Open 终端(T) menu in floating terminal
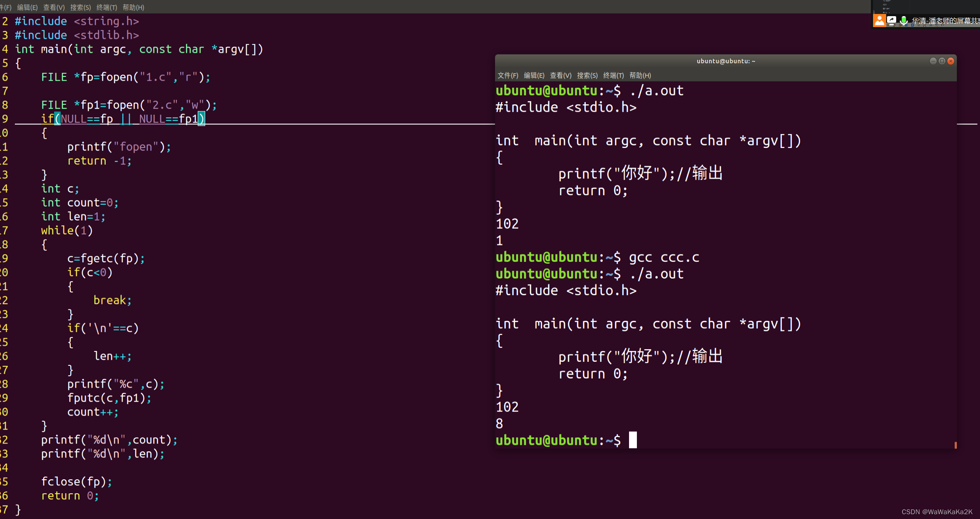Image resolution: width=980 pixels, height=519 pixels. [613, 76]
